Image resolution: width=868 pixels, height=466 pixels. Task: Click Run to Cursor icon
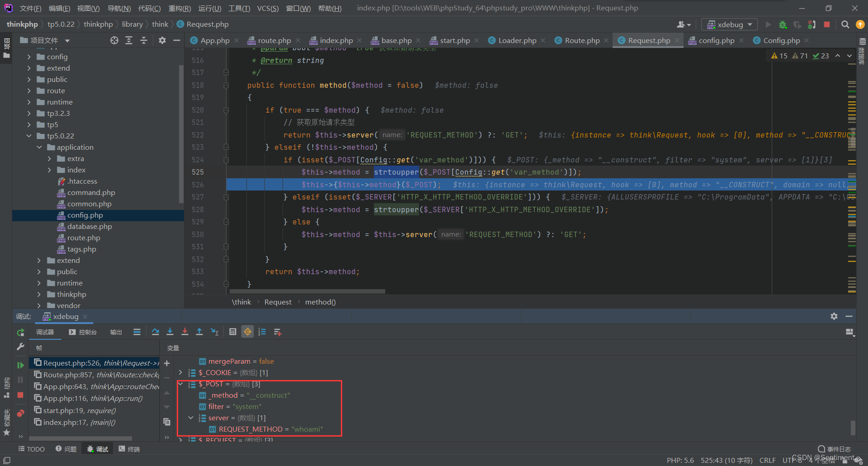(x=215, y=332)
